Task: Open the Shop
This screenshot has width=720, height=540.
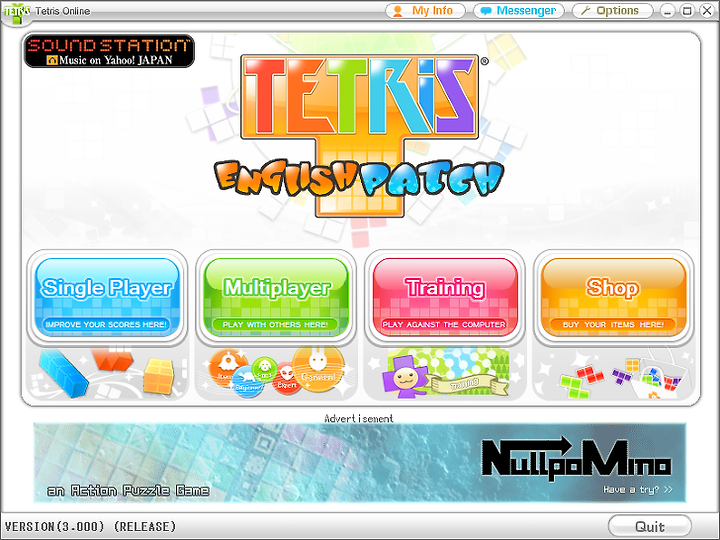Action: pos(613,298)
